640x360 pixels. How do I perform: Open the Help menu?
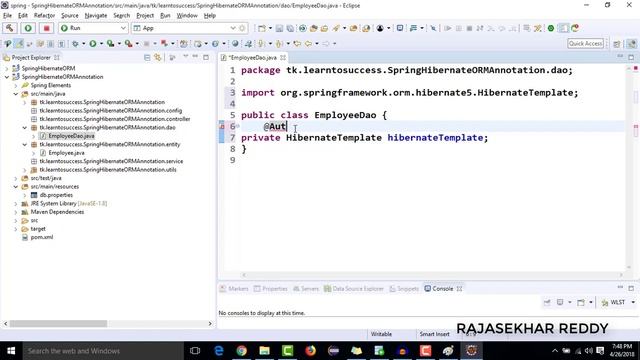[x=210, y=16]
